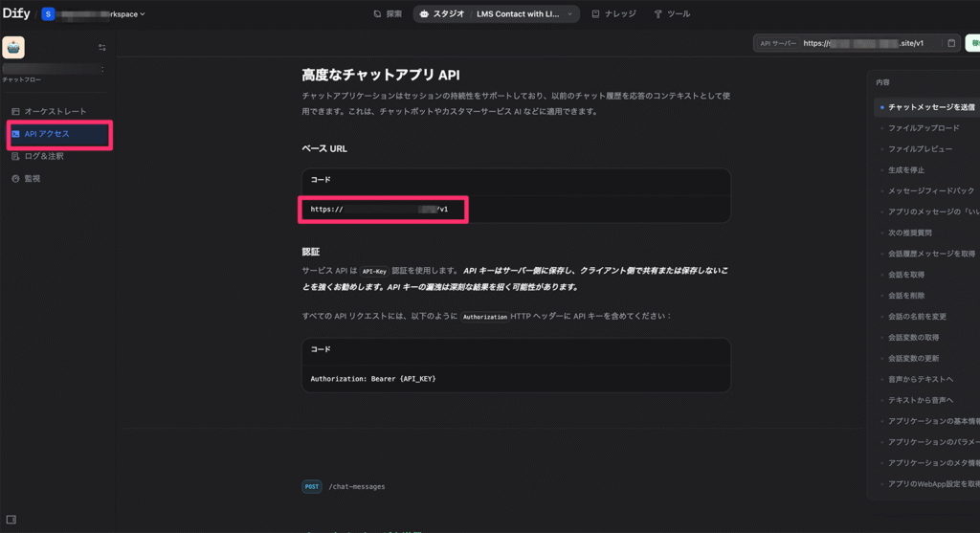Select API アクセス in sidebar
The image size is (980, 533).
tap(58, 134)
